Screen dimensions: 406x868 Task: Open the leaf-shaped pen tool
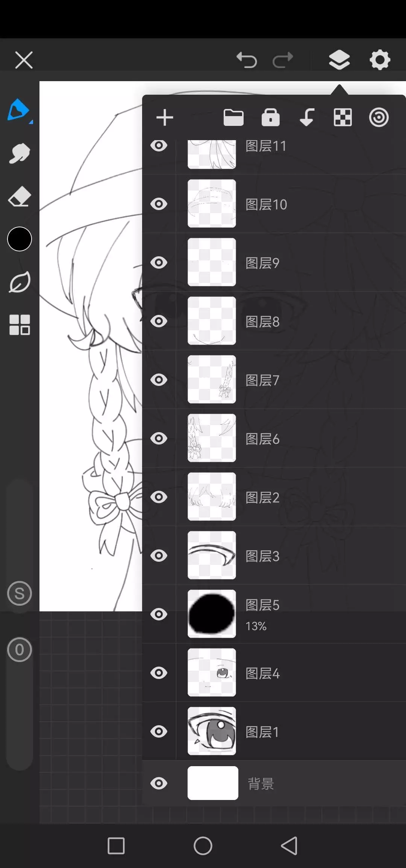[x=19, y=282]
